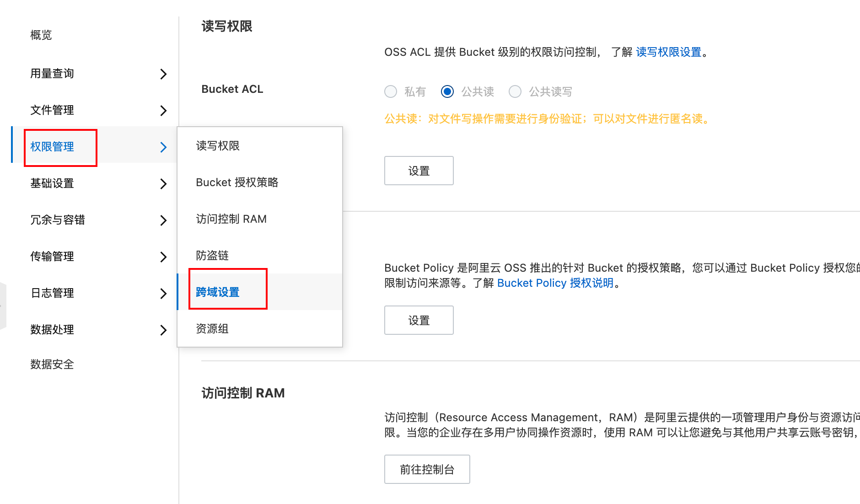打开"Bucket Policy 授权说明"链接
This screenshot has height=504, width=860.
point(555,283)
